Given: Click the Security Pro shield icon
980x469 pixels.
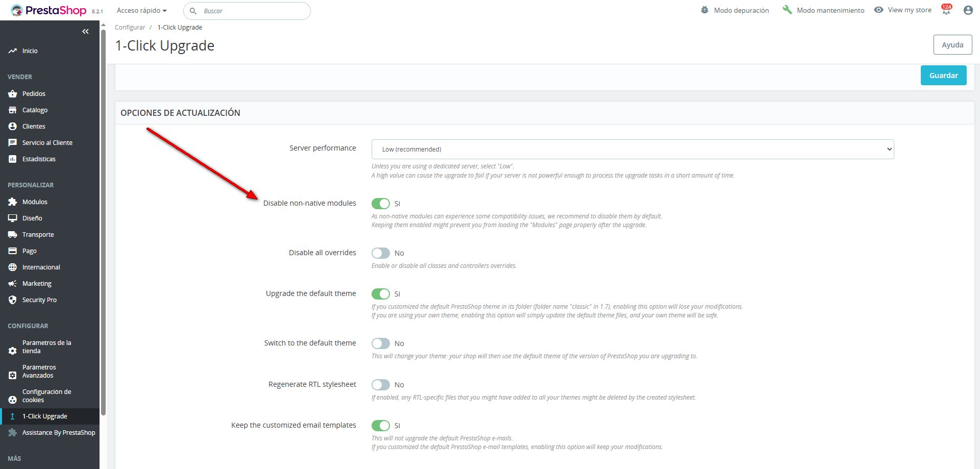Looking at the screenshot, I should [x=13, y=300].
